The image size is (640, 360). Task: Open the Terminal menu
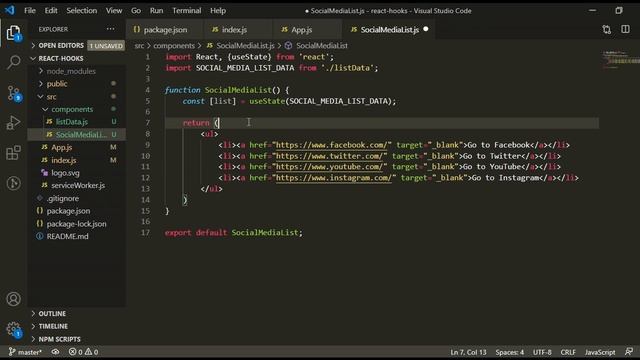tap(187, 11)
